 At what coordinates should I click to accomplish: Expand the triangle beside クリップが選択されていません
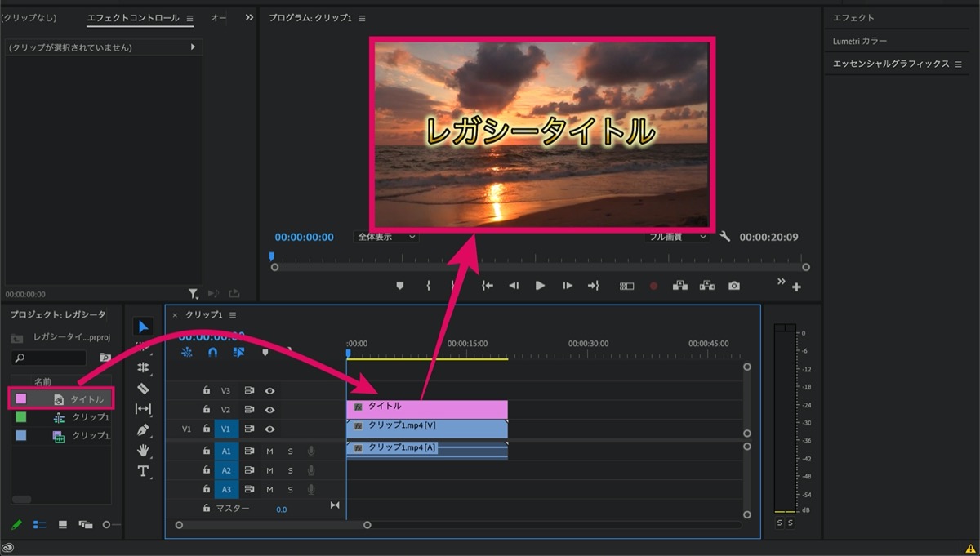point(193,47)
